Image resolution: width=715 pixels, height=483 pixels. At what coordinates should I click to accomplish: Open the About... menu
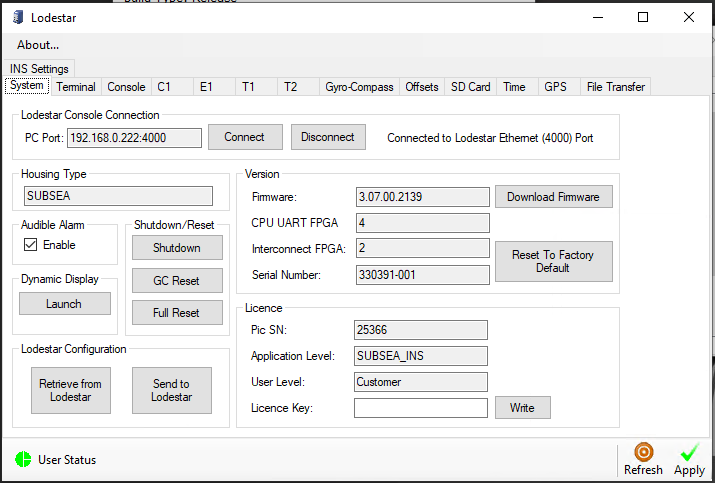point(38,44)
